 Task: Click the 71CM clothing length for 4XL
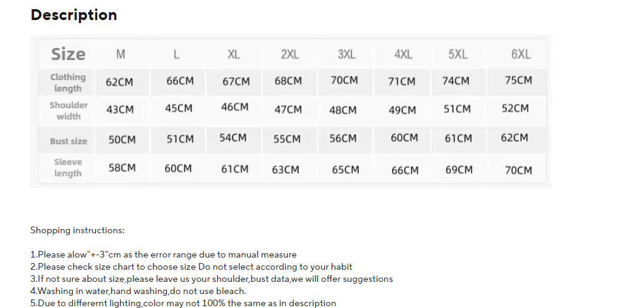[402, 81]
